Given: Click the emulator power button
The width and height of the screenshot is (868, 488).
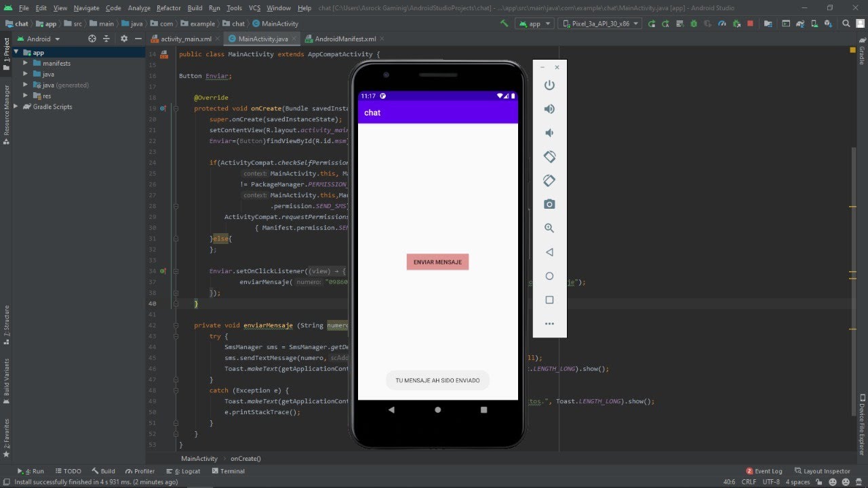Looking at the screenshot, I should click(549, 85).
